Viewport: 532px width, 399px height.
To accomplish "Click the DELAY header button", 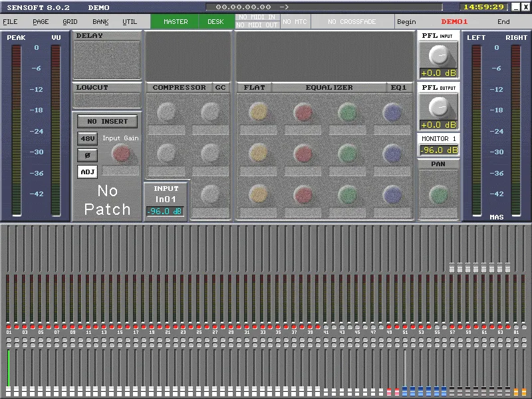I will coord(107,36).
